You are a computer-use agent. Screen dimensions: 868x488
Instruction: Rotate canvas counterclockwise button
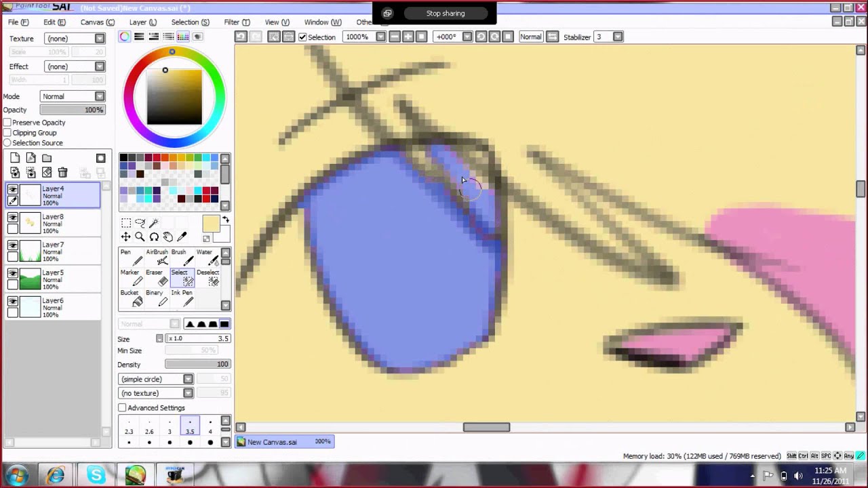click(481, 37)
